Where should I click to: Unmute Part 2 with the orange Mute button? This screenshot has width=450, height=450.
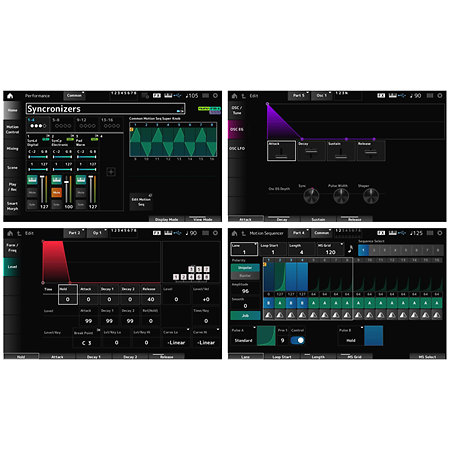[56, 192]
